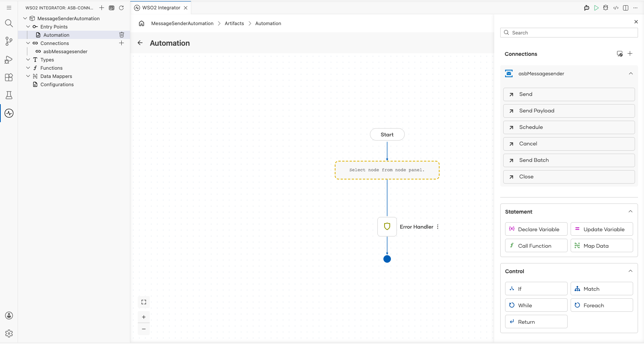
Task: Collapse the Connections tree node
Action: (x=28, y=43)
